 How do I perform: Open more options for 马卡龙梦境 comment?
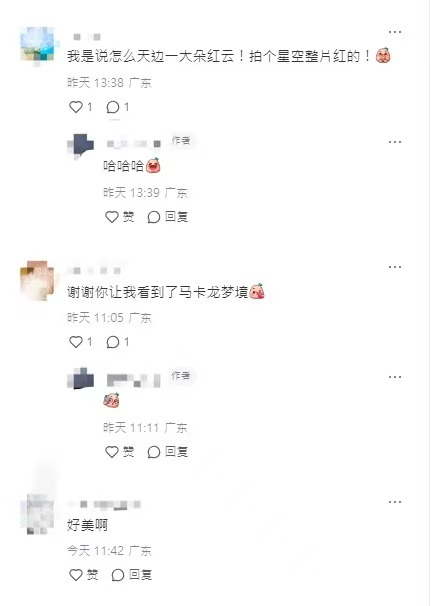395,267
